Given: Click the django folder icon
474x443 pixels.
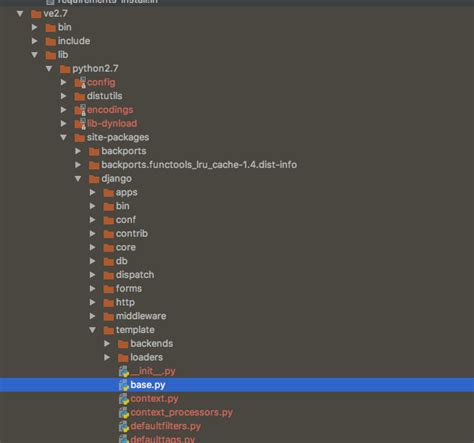Looking at the screenshot, I should 94,179.
